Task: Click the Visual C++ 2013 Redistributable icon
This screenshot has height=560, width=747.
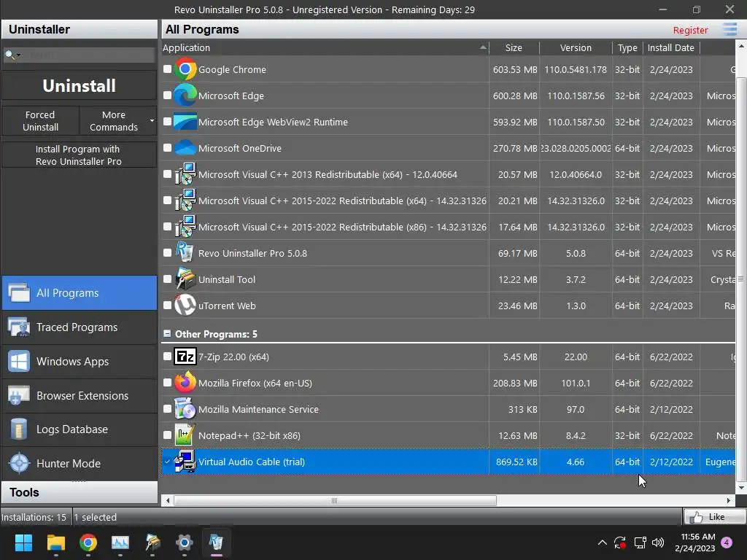Action: [x=185, y=174]
